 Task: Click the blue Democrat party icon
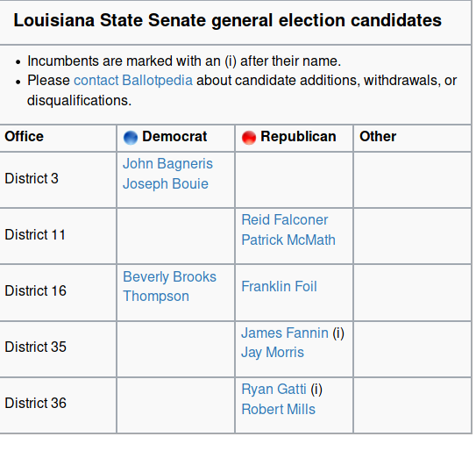[x=131, y=138]
